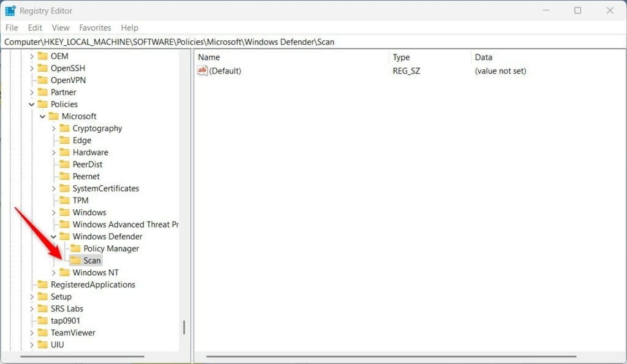The width and height of the screenshot is (627, 364).
Task: Click the PeerDist folder icon
Action: pyautogui.click(x=64, y=164)
